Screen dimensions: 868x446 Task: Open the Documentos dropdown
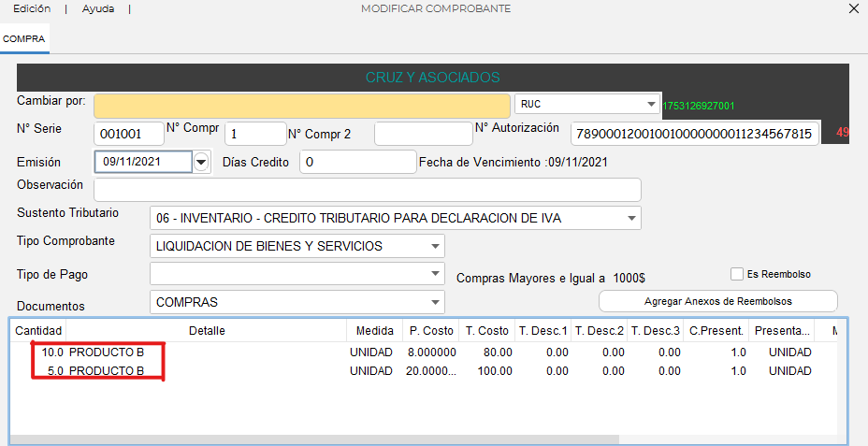[434, 302]
